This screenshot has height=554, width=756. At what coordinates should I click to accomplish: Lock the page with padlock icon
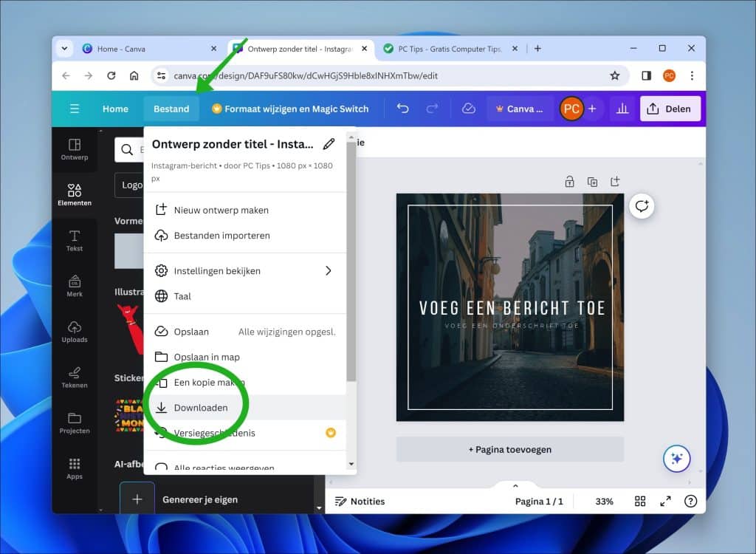pyautogui.click(x=569, y=182)
